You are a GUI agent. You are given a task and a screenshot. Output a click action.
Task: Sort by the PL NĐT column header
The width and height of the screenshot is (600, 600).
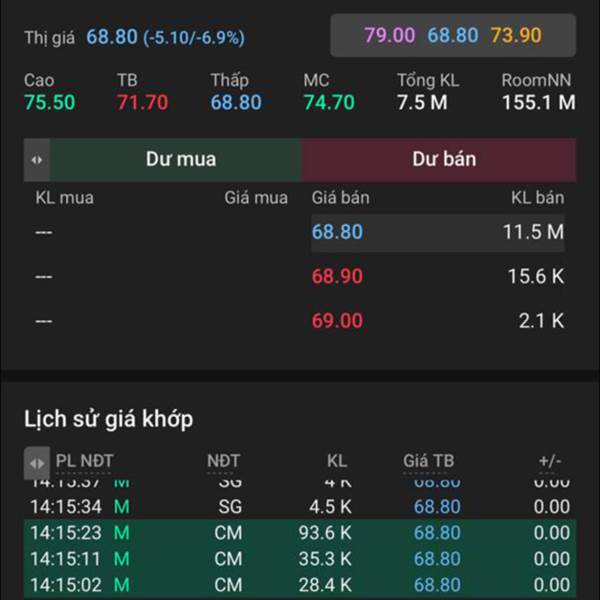tap(85, 461)
